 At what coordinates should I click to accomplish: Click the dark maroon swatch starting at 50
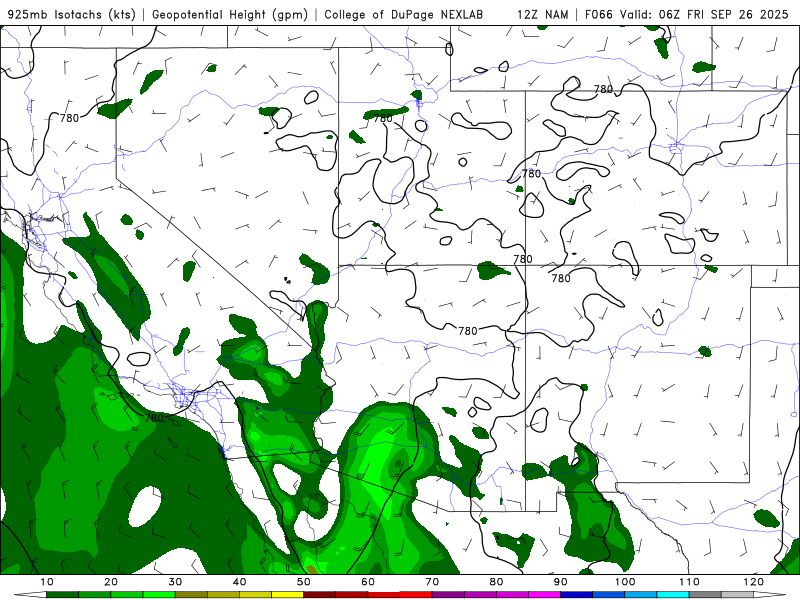pyautogui.click(x=319, y=595)
